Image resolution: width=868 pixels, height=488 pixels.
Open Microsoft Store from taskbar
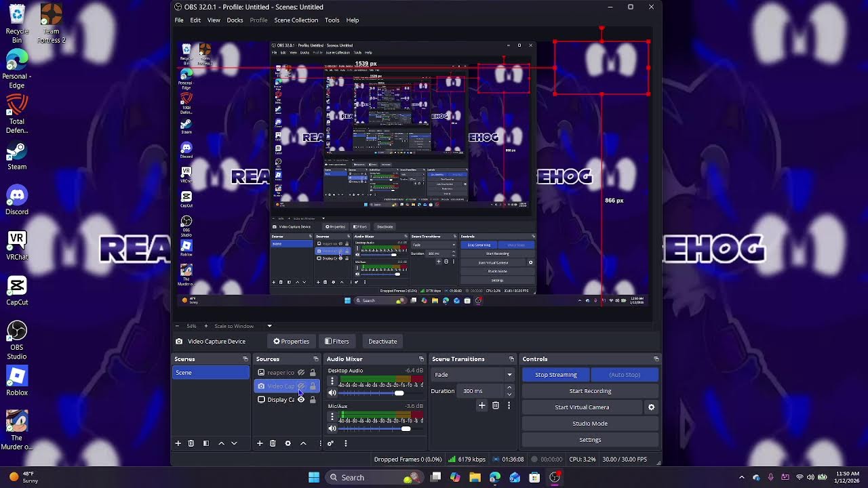pos(534,477)
